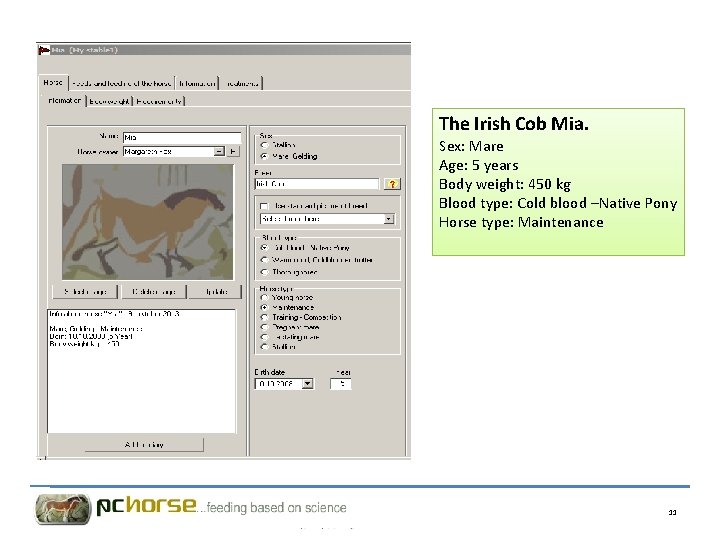The height and width of the screenshot is (540, 720).
Task: Tick the checkbox above the breed list dropdown
Action: pyautogui.click(x=264, y=206)
